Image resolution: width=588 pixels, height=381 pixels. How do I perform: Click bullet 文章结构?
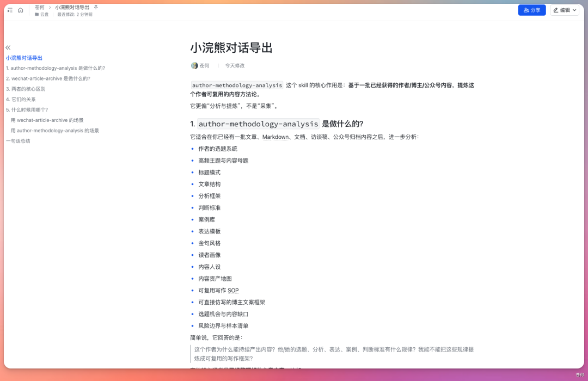[x=210, y=185]
